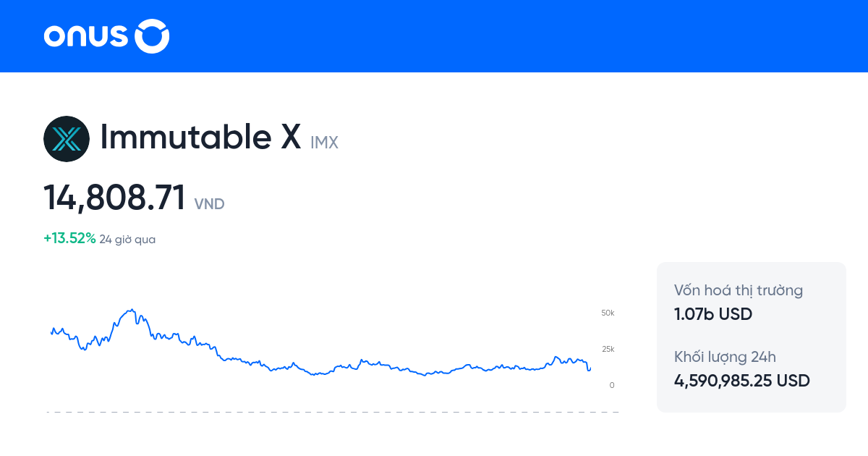Click the +13.52% price change figure

pyautogui.click(x=69, y=239)
